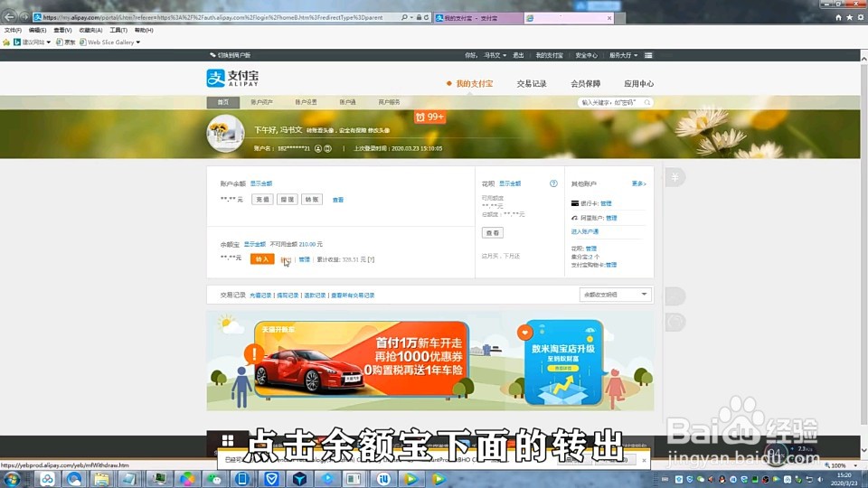Click the colorful pinwheel taskbar icon
This screenshot has width=868, height=488.
pos(187,479)
